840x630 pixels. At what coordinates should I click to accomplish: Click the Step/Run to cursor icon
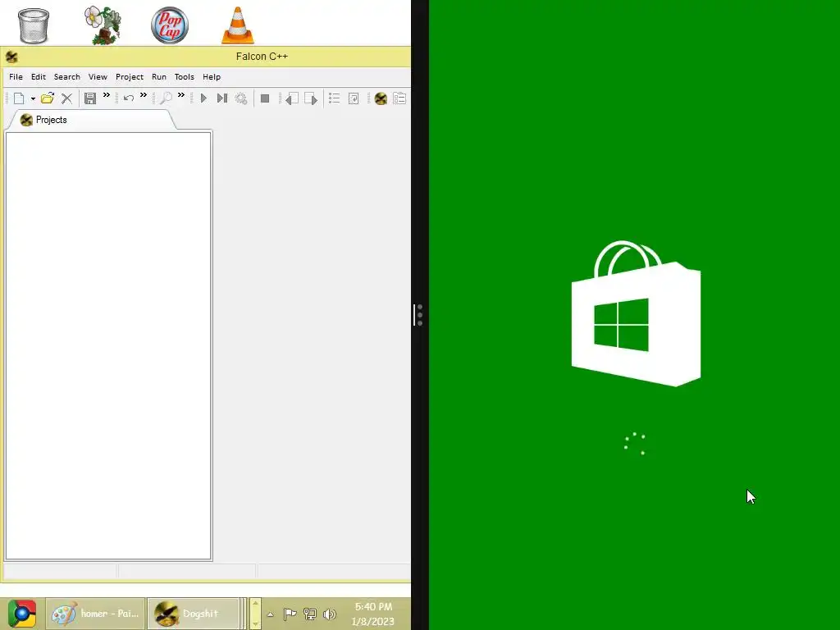click(x=221, y=98)
